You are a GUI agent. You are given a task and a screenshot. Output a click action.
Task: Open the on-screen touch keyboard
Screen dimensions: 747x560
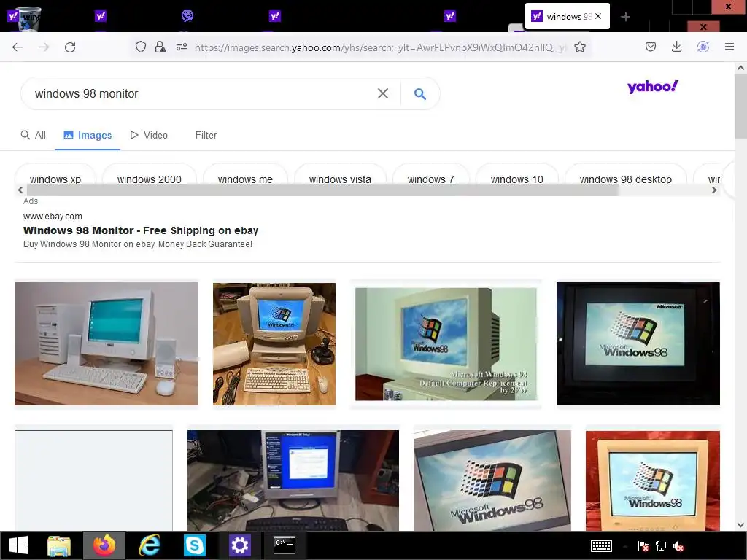click(x=601, y=545)
